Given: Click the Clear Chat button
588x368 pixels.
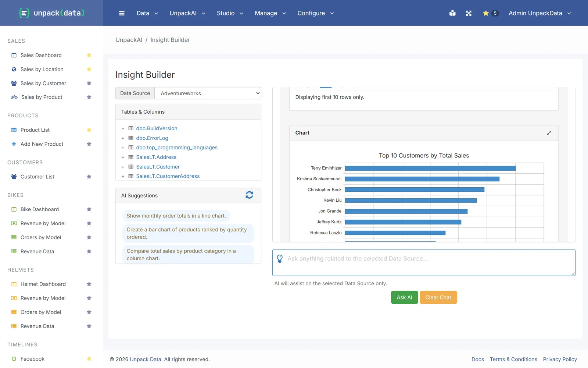Looking at the screenshot, I should pyautogui.click(x=438, y=297).
